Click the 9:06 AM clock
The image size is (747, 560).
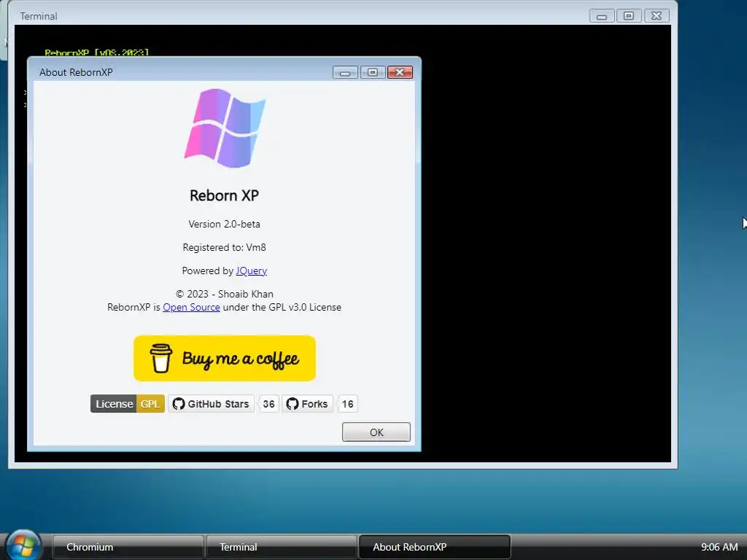point(719,547)
